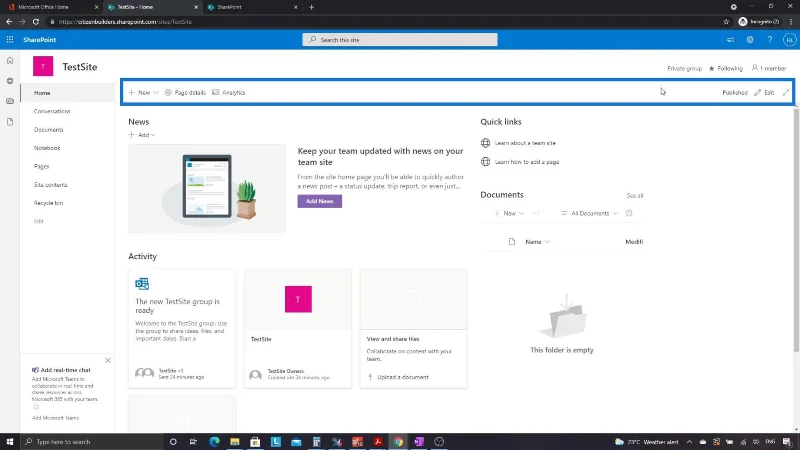
Task: Click the Search this site box
Action: point(399,40)
